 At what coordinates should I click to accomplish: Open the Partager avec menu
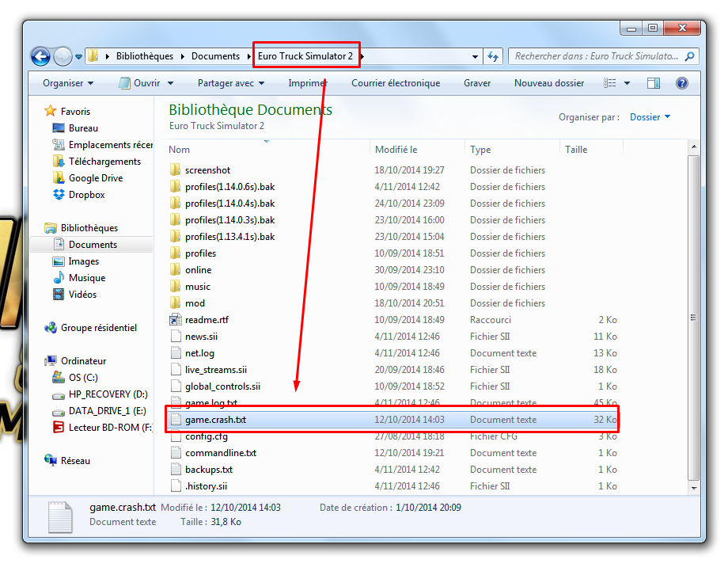231,83
